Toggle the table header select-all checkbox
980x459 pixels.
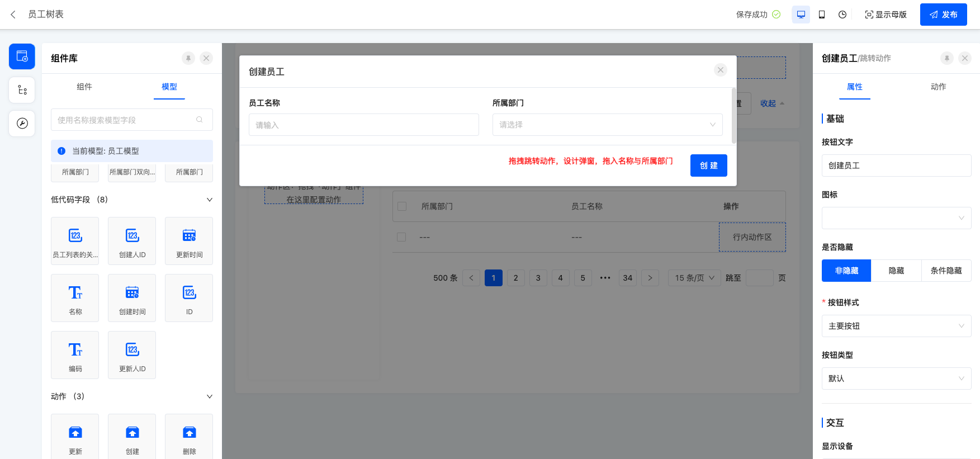coord(402,206)
